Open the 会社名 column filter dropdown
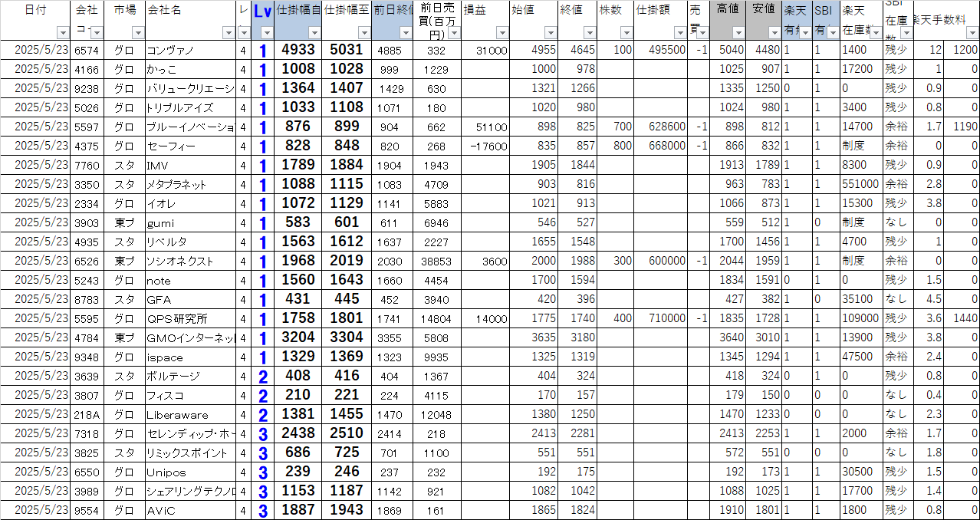Image resolution: width=980 pixels, height=520 pixels. pyautogui.click(x=229, y=33)
